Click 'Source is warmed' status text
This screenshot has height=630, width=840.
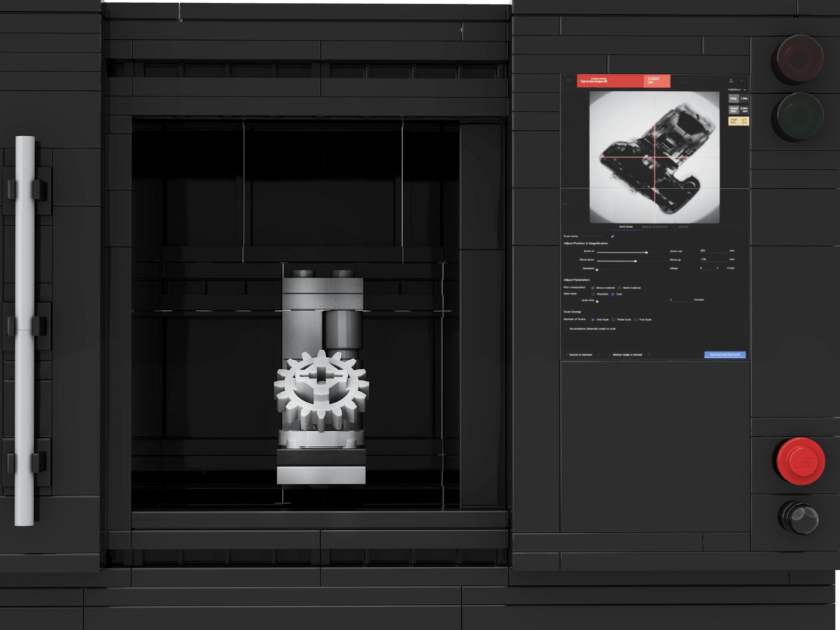[581, 355]
